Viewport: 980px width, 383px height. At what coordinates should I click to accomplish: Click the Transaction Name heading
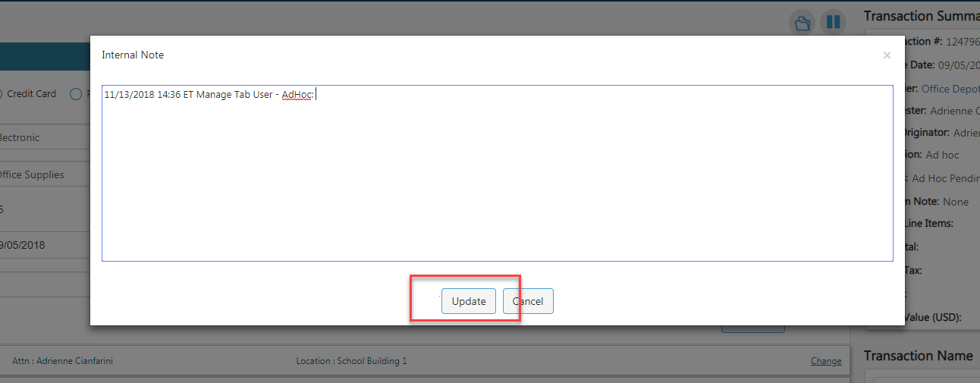918,356
